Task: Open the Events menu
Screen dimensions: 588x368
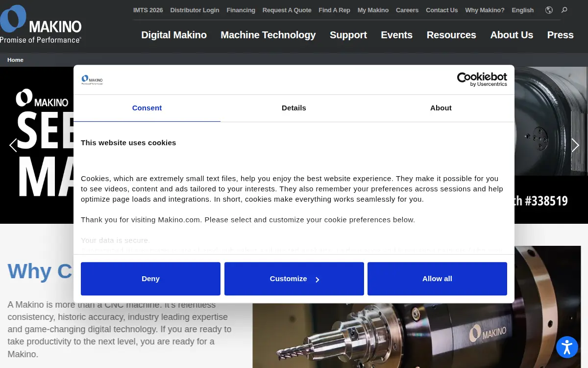Action: tap(396, 35)
